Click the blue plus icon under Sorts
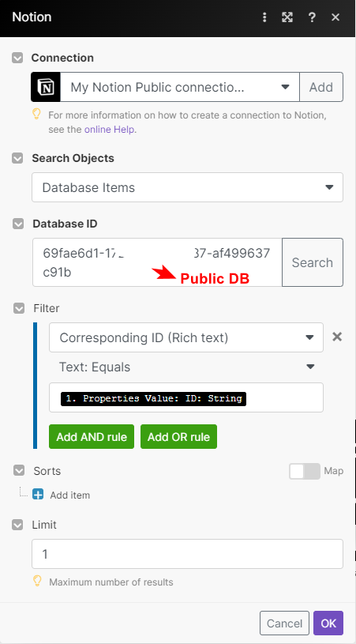This screenshot has width=356, height=644. pos(38,495)
